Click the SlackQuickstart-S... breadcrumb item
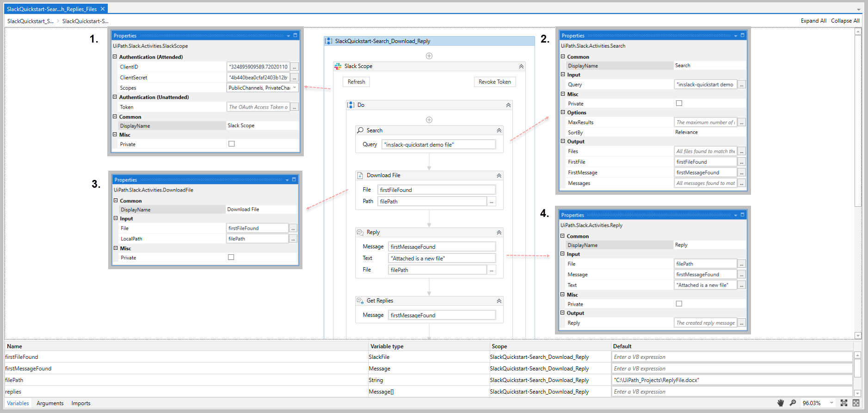This screenshot has height=413, width=868. pos(86,21)
